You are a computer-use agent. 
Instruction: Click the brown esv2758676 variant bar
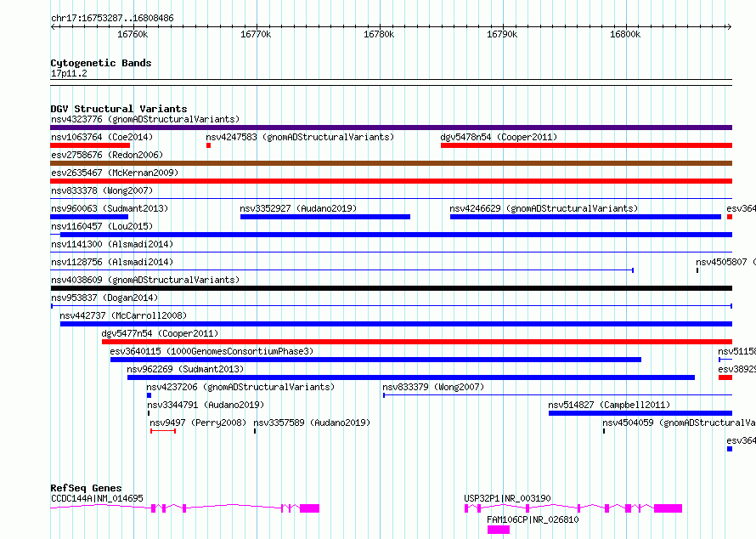click(391, 163)
